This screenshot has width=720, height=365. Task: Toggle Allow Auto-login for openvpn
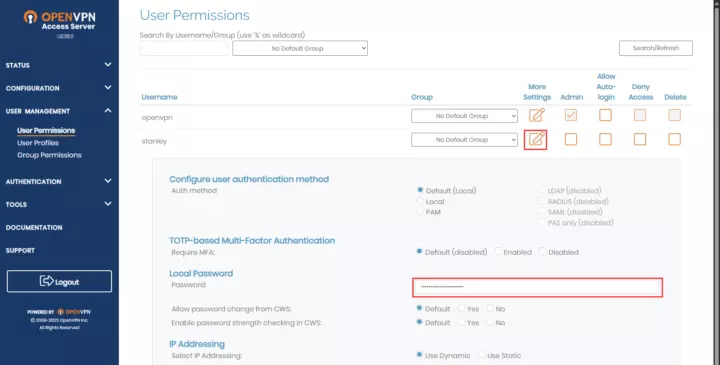(x=605, y=115)
